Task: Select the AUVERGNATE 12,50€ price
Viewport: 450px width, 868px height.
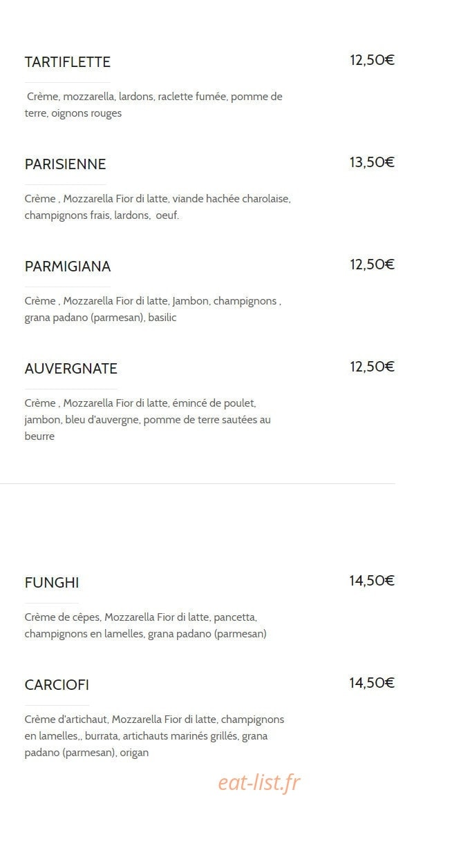Action: 372,367
